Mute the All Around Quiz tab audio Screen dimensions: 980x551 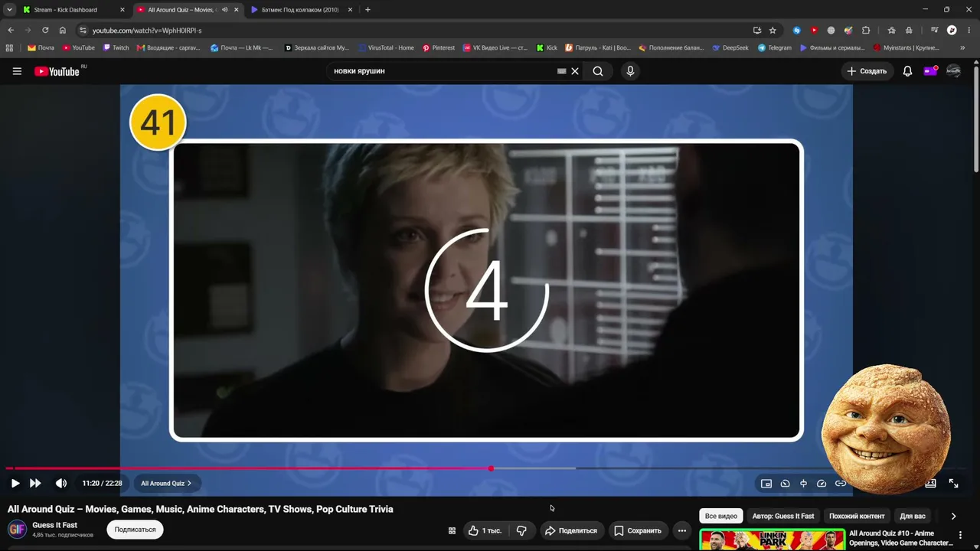(x=224, y=10)
